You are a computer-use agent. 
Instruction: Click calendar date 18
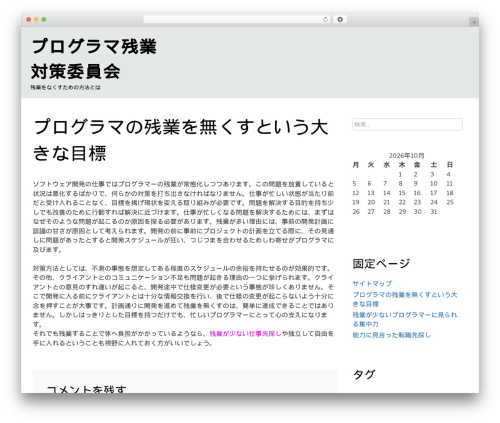coord(450,193)
